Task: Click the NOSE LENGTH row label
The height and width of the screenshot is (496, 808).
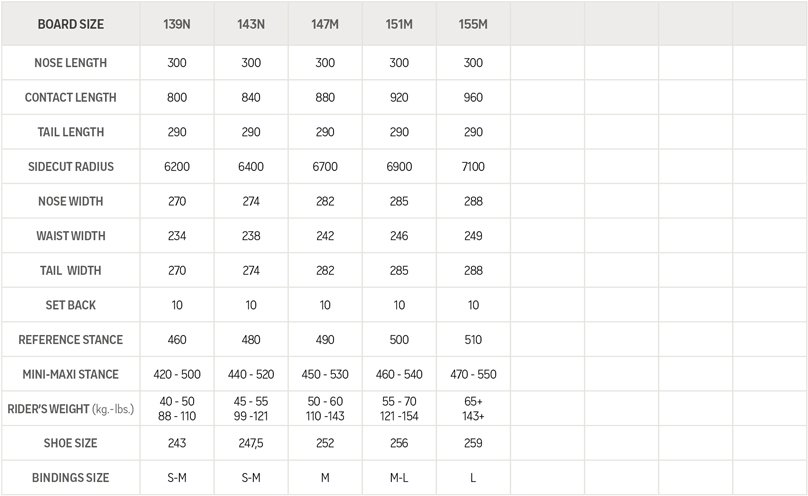Action: pos(70,63)
